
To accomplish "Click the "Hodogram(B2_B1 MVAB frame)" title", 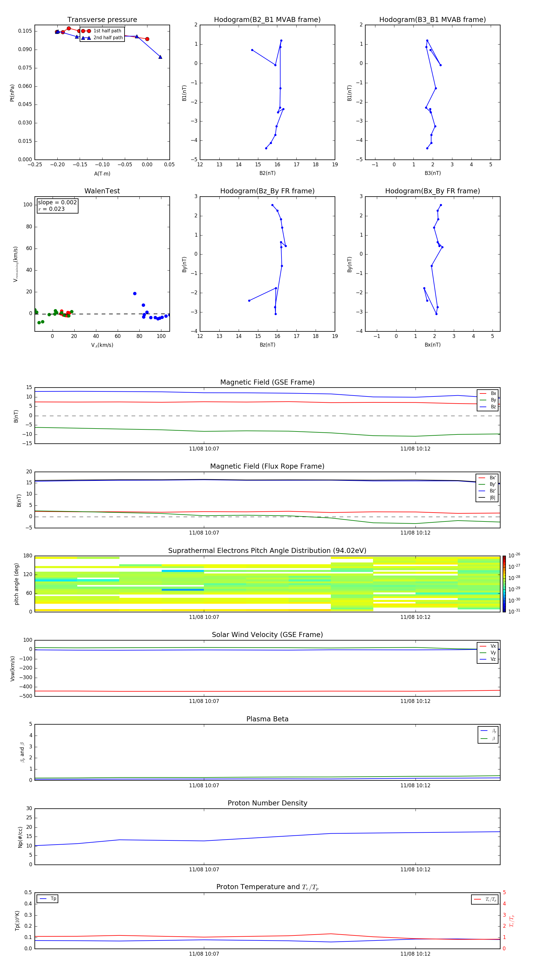I will (267, 20).
